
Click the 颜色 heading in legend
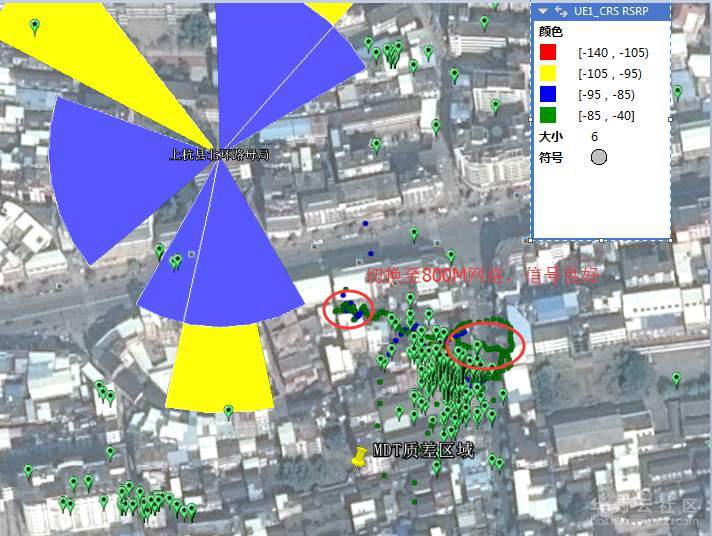[551, 31]
